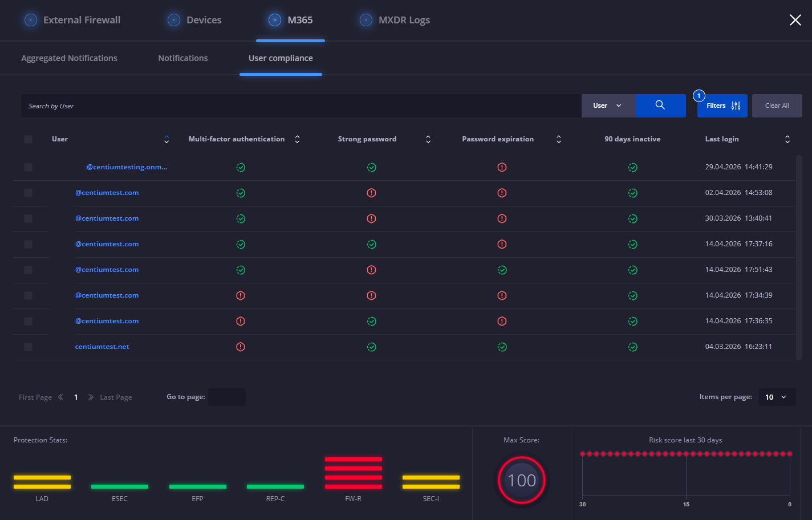Click the Go to page input box
Image resolution: width=812 pixels, height=520 pixels.
pyautogui.click(x=227, y=397)
